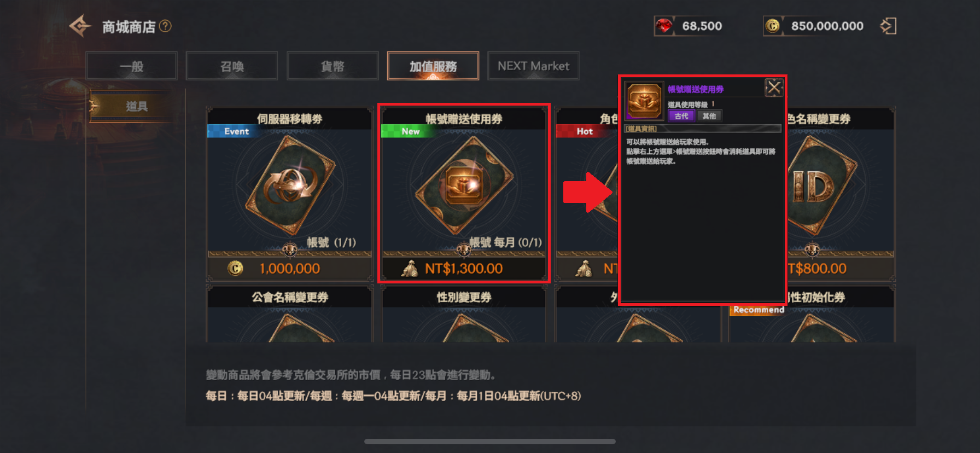This screenshot has width=980, height=453.
Task: Switch to the 召喚 tab
Action: 232,66
